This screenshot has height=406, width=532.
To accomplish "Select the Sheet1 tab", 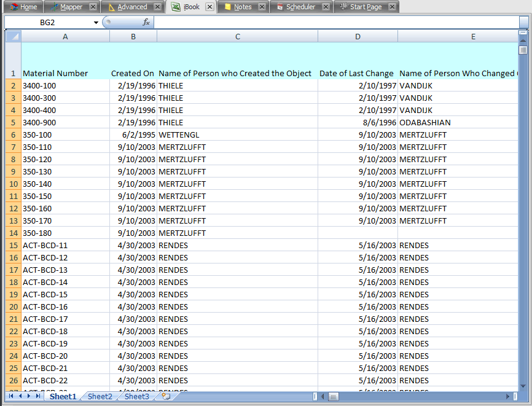I will tap(62, 396).
